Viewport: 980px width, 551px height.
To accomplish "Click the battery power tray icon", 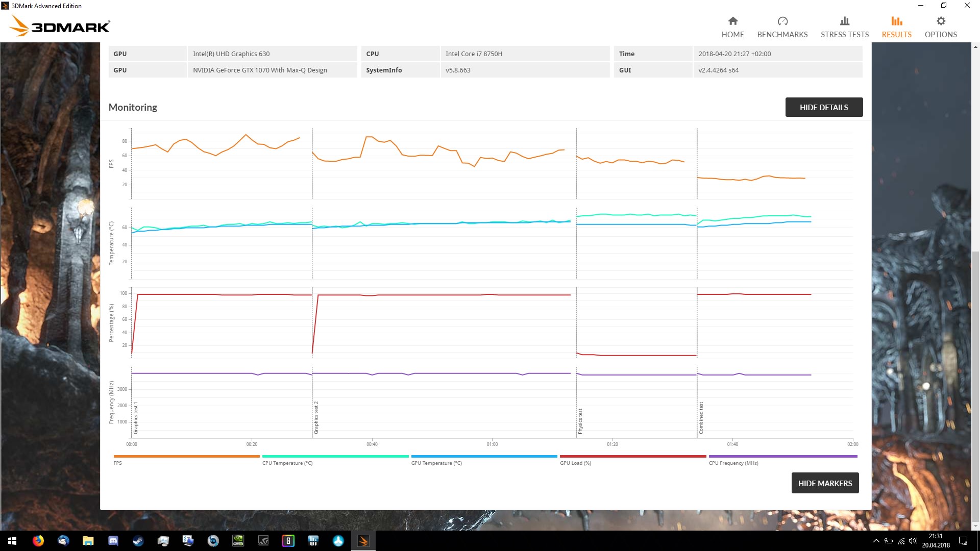I will (889, 541).
